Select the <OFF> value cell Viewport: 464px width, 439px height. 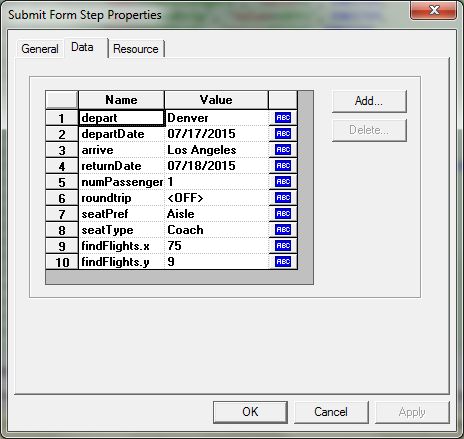point(217,198)
